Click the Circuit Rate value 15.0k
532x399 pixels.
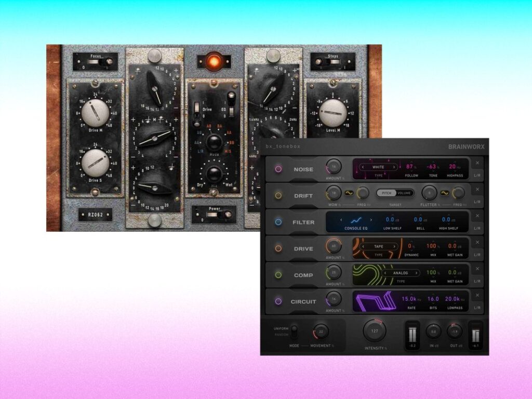point(409,299)
